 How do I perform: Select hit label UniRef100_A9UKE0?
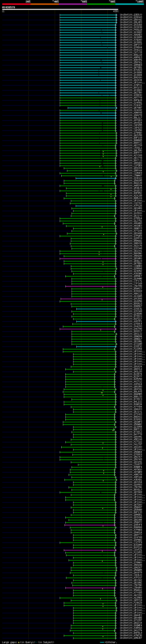(x=131, y=35)
